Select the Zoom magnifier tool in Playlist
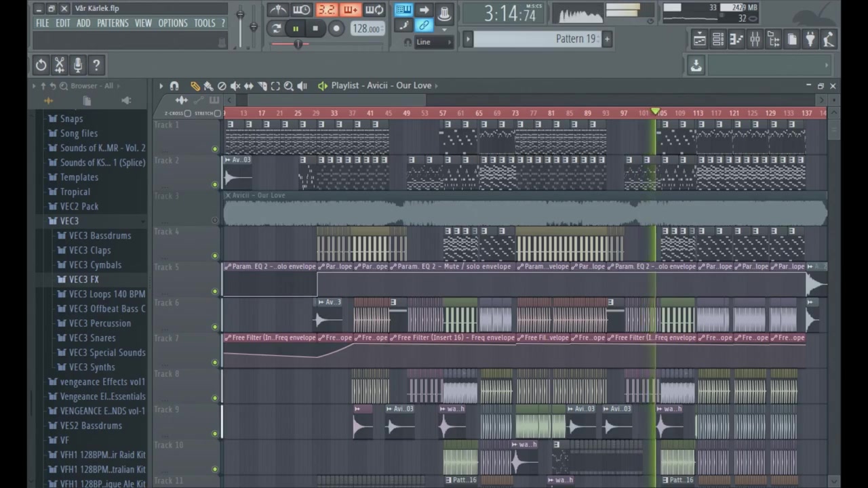This screenshot has width=868, height=488. click(289, 86)
